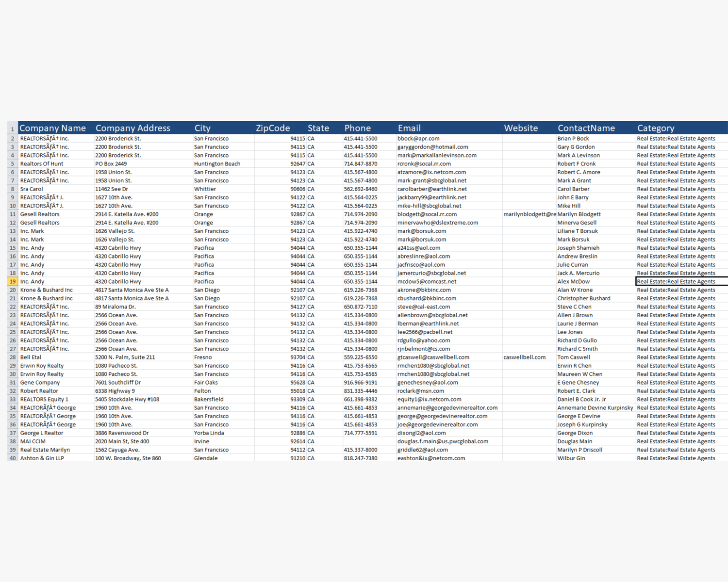
Task: Click email 'douglas.f.main@us.pwcglobal.com'
Action: click(x=449, y=441)
